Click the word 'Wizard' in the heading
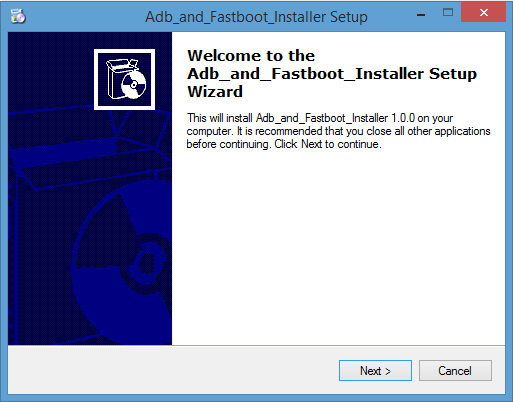This screenshot has width=513, height=402. (x=215, y=92)
